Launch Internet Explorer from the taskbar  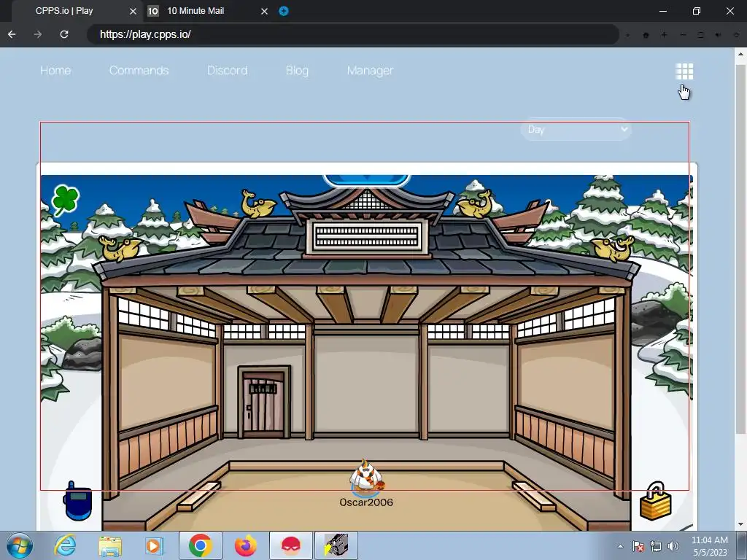65,545
